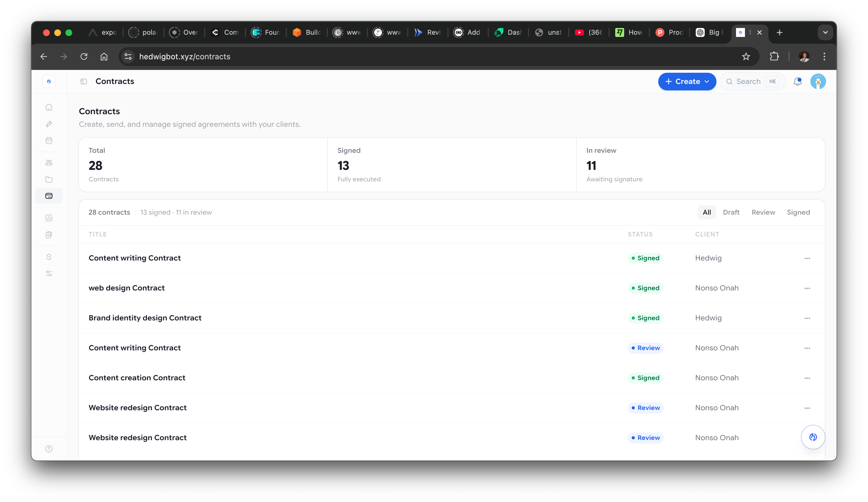Open a new browser tab

(779, 32)
